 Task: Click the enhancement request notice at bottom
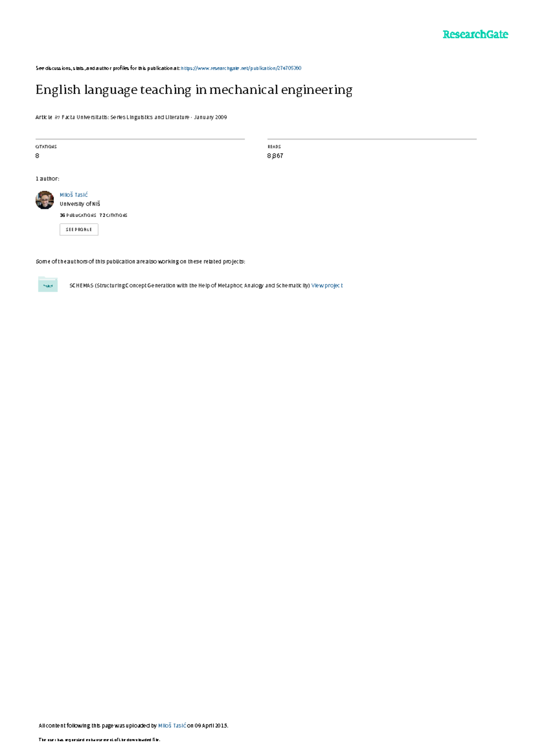point(99,740)
